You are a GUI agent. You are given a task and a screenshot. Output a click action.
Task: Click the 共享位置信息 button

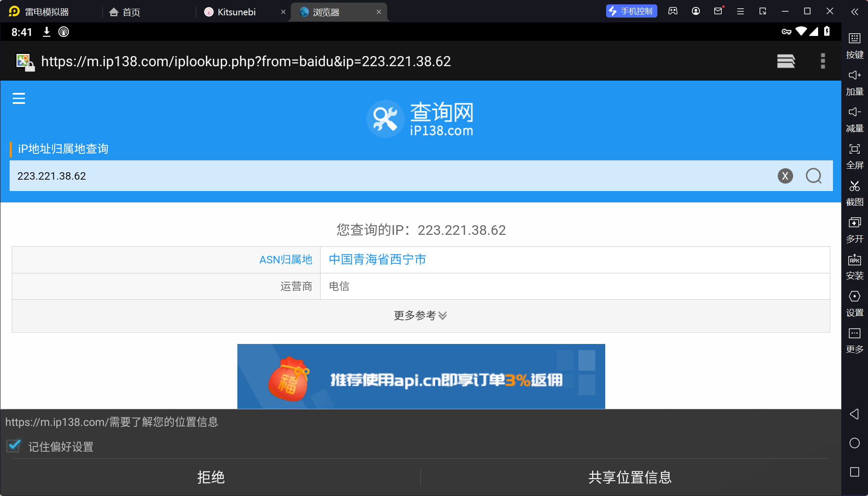[630, 477]
